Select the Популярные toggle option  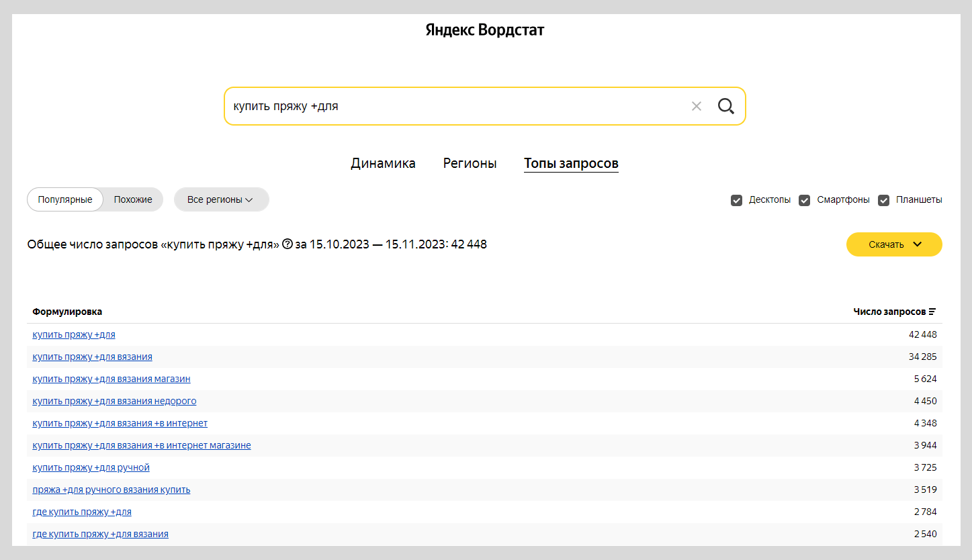click(65, 199)
